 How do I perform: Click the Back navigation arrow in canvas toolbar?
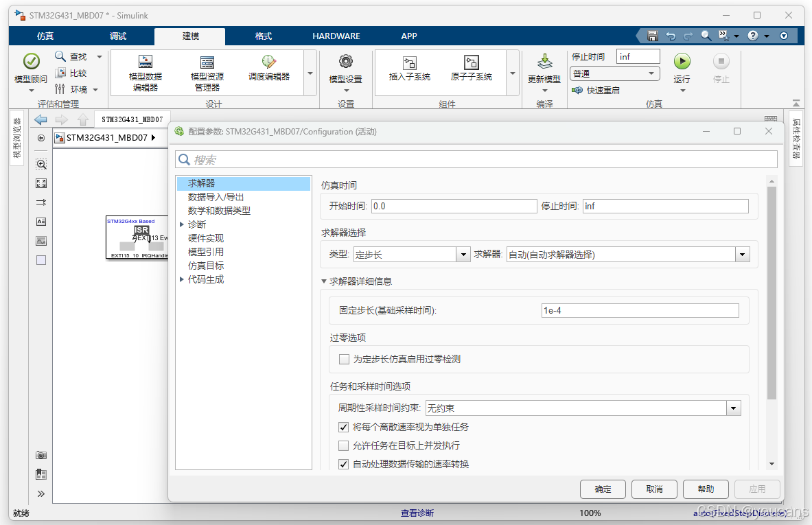click(x=40, y=119)
